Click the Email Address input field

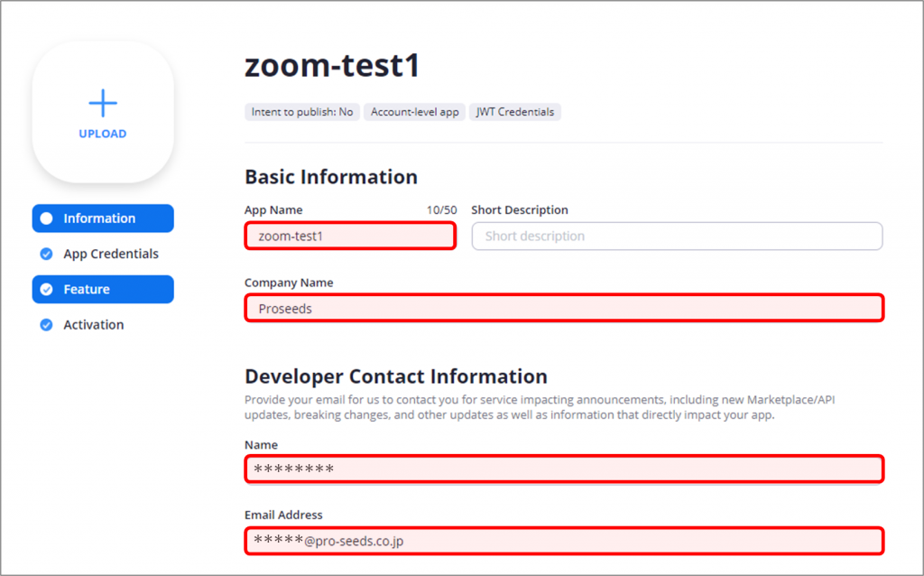pos(564,541)
